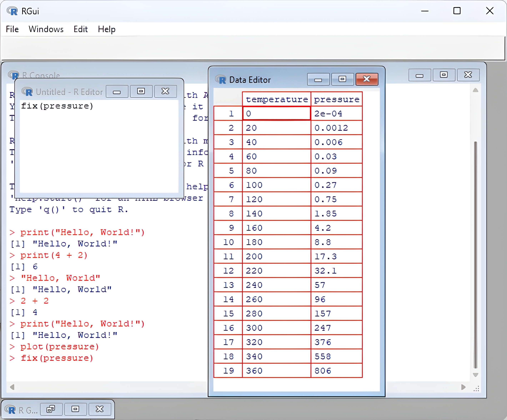
Task: Open the Help menu
Action: point(106,29)
